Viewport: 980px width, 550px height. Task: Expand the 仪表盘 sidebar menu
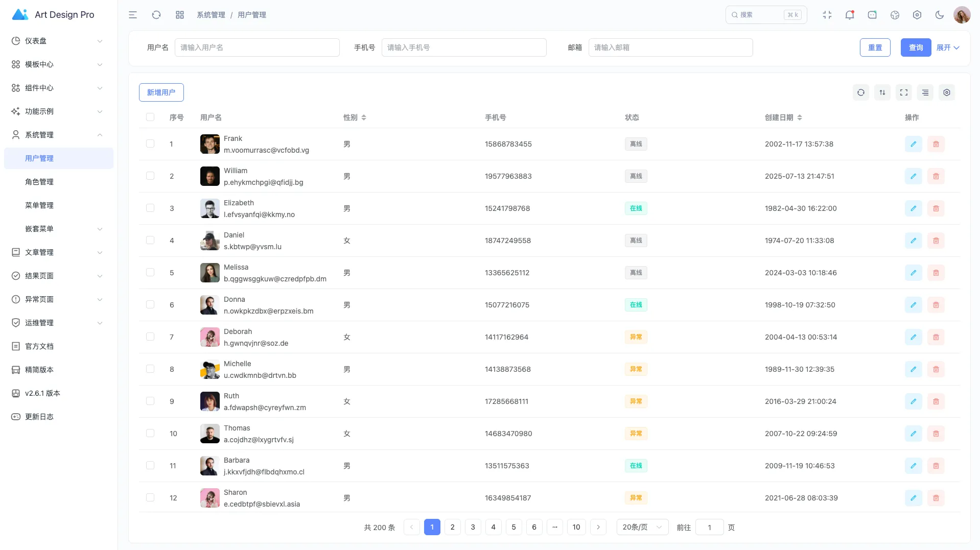pyautogui.click(x=57, y=41)
